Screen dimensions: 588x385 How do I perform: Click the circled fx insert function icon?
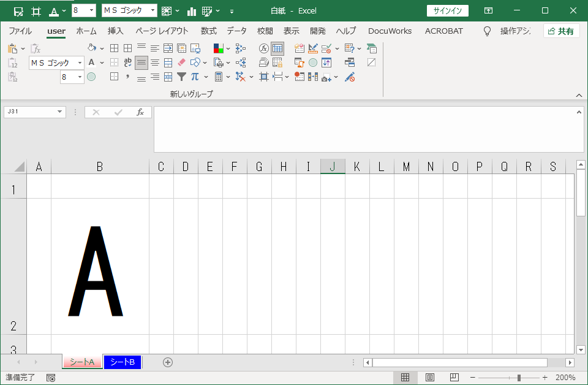click(263, 48)
